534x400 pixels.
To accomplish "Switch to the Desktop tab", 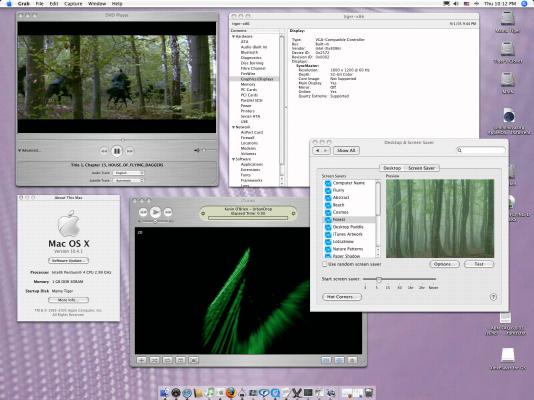I will pyautogui.click(x=392, y=168).
